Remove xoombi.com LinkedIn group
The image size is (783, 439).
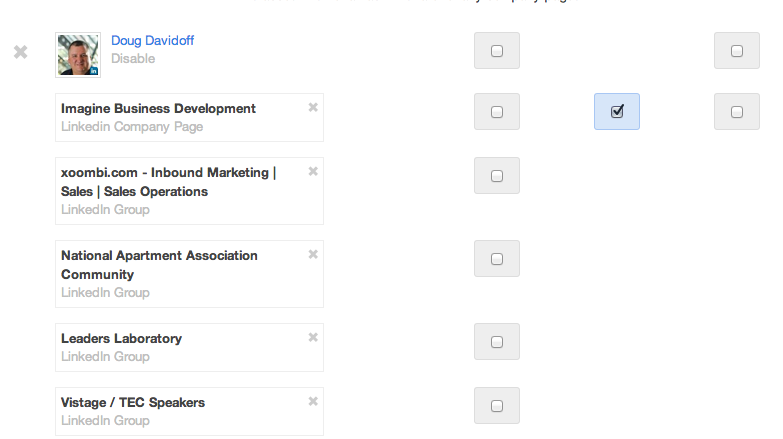point(313,171)
